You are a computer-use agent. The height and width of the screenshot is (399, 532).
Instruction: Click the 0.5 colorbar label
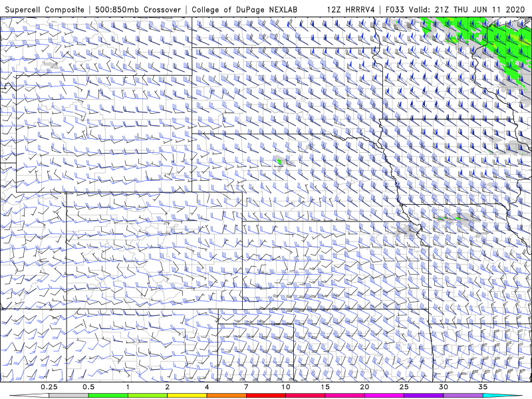click(88, 387)
